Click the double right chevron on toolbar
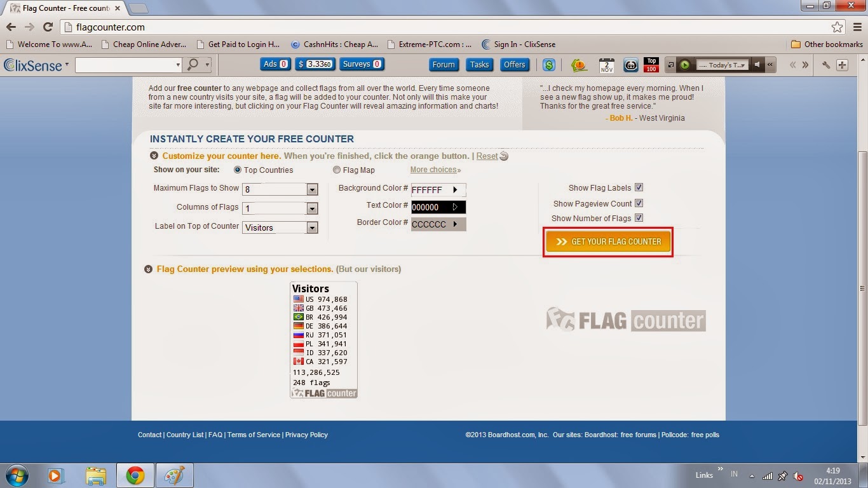Screen dimensions: 868x488 805,65
